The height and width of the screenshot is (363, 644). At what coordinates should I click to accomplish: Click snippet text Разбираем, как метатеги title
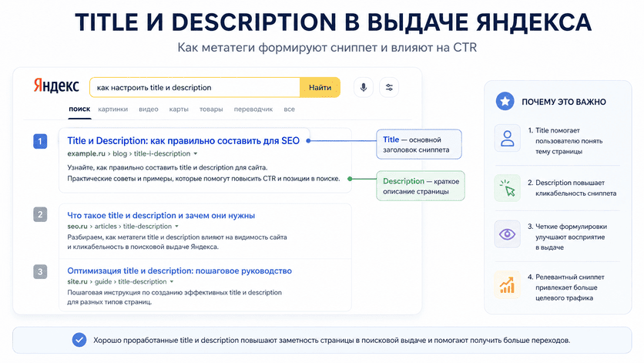(177, 242)
